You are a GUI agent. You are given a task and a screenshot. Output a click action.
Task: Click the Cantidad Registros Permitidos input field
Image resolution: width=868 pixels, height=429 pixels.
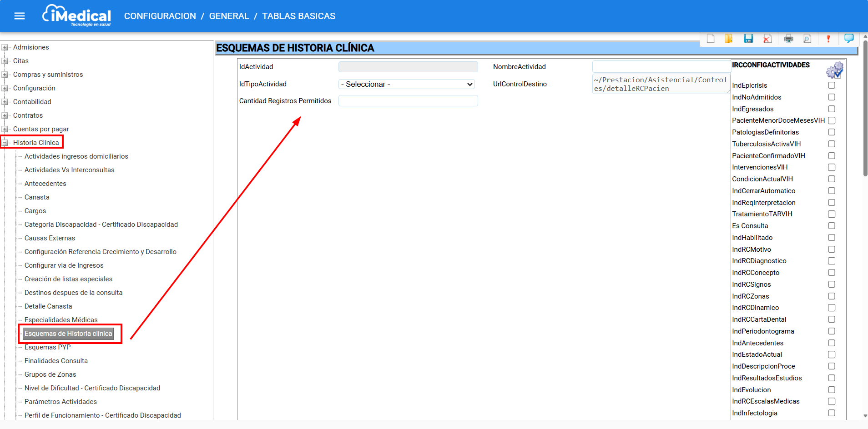tap(408, 101)
